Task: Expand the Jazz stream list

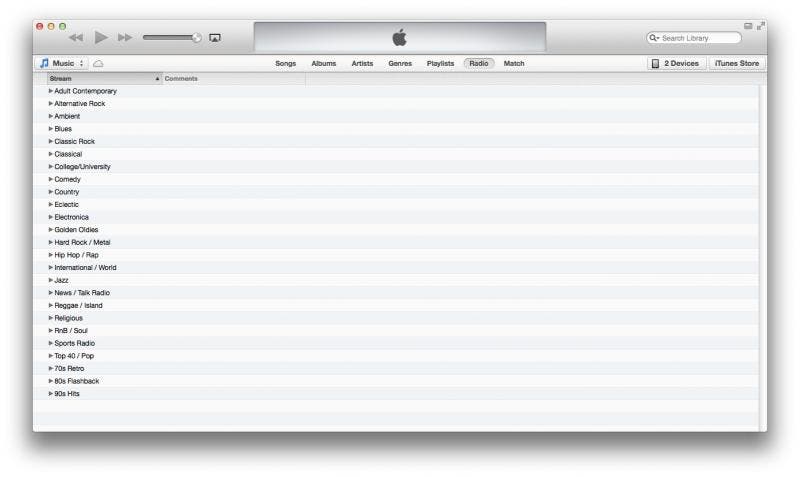Action: [51, 280]
